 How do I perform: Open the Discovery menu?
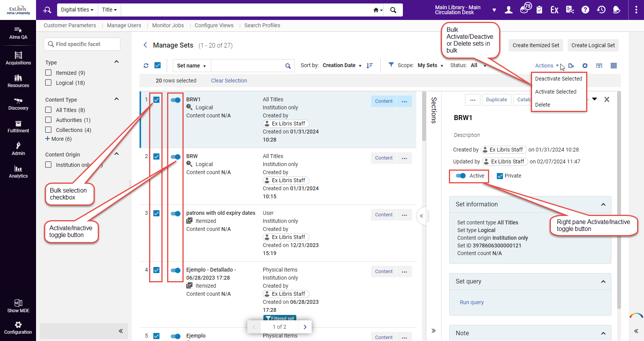[18, 104]
